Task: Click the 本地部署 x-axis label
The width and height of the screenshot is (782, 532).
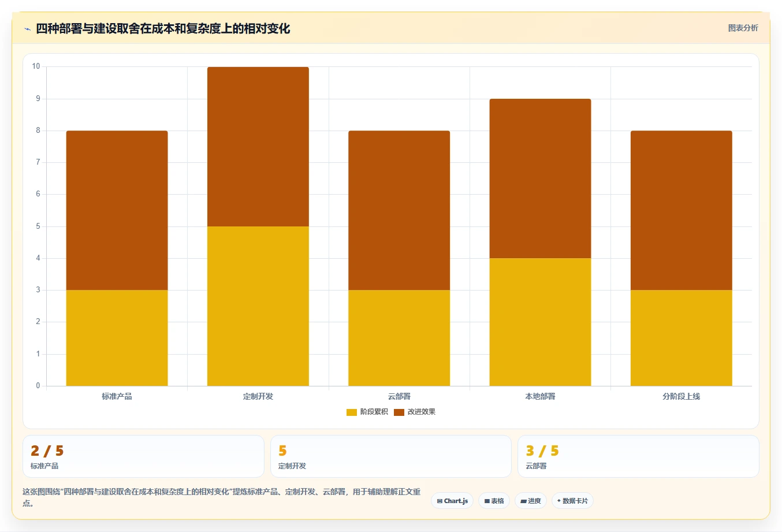Action: (540, 396)
